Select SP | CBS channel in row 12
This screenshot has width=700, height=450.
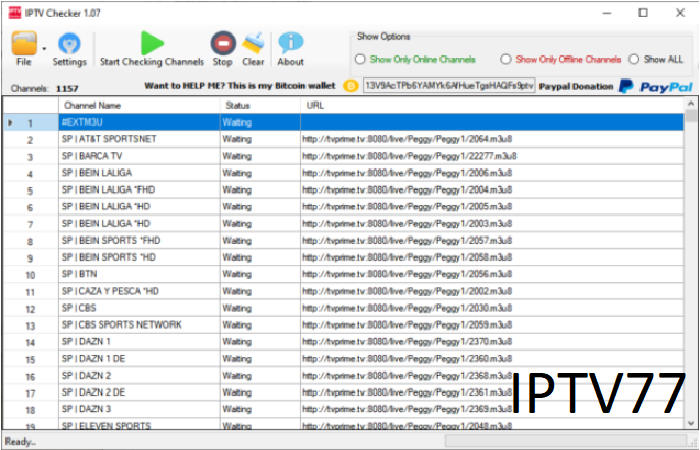139,308
